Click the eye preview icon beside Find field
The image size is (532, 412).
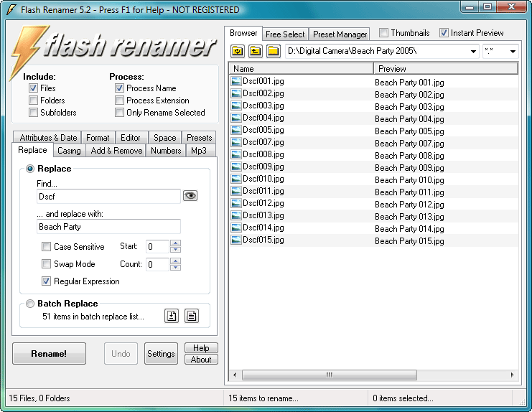[190, 195]
